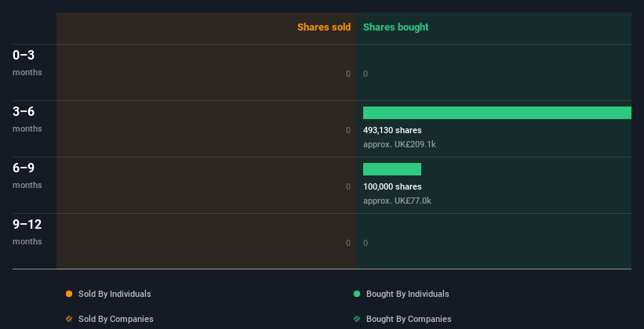Click the striped Bought By Companies legend icon
Viewport: 644px width, 329px height.
(x=357, y=319)
